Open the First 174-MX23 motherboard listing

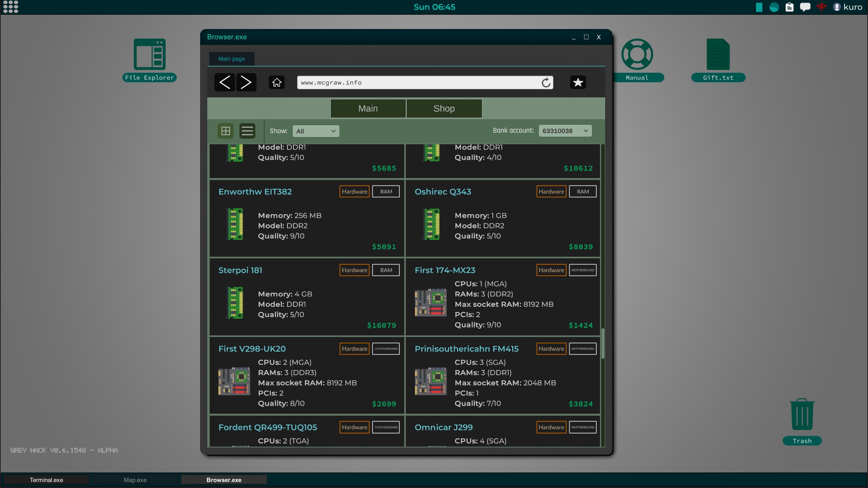click(x=445, y=270)
